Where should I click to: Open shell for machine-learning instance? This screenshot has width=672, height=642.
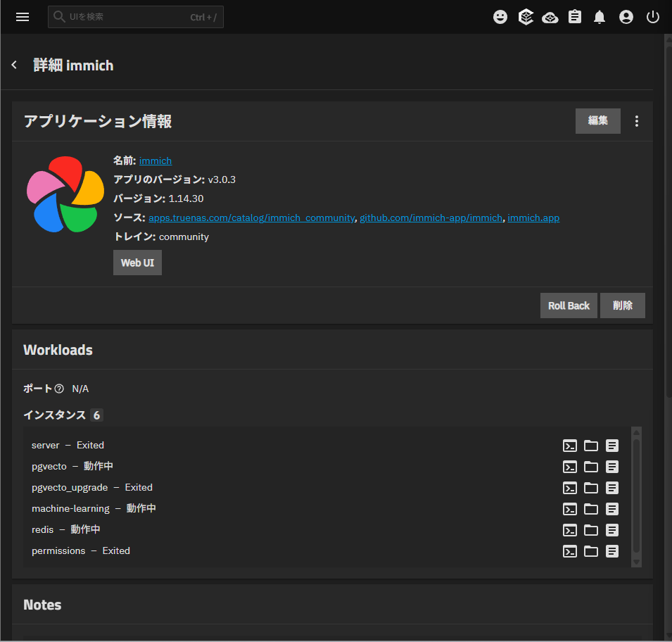(x=569, y=509)
